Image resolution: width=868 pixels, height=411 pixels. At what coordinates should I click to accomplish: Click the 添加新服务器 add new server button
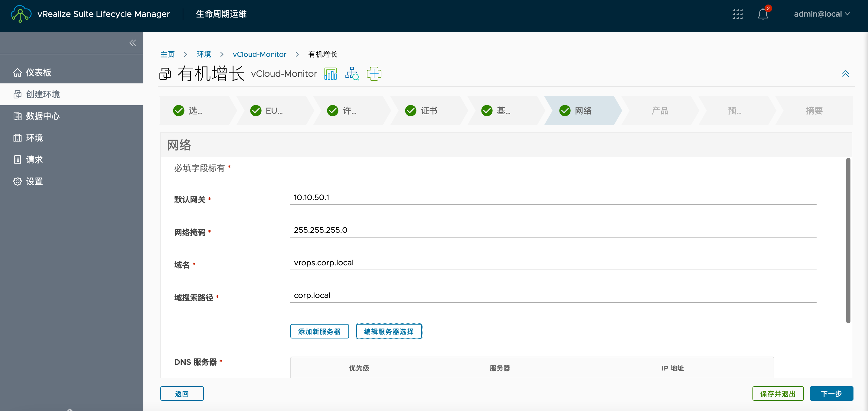pos(320,331)
